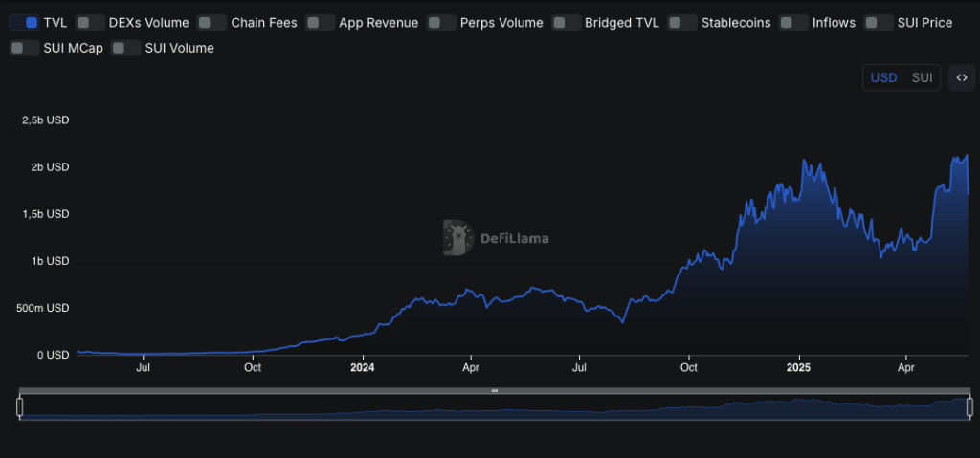Turn on SUI Volume toggle

(125, 48)
